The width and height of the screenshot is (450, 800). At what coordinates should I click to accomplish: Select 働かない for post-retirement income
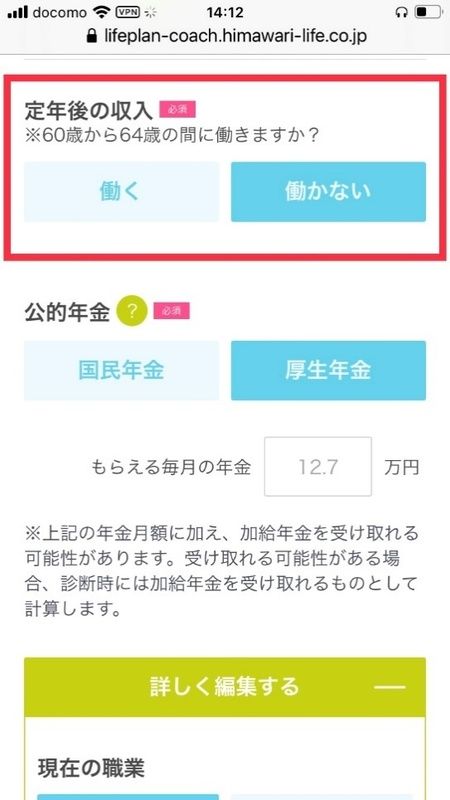[328, 192]
